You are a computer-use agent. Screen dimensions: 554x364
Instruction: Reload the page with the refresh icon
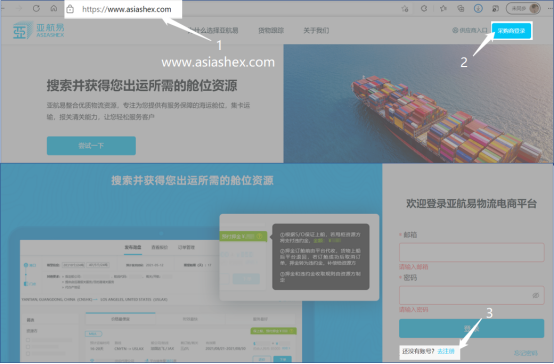(36, 8)
